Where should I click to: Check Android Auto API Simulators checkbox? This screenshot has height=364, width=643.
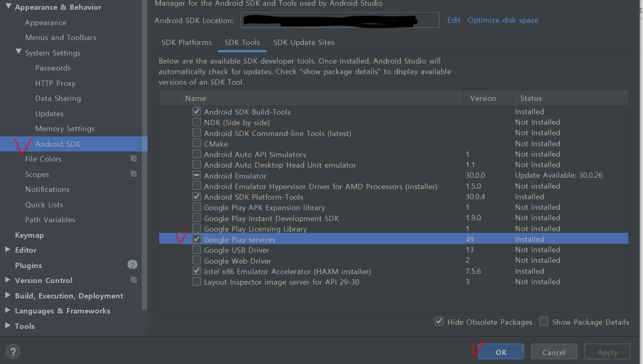coord(196,154)
